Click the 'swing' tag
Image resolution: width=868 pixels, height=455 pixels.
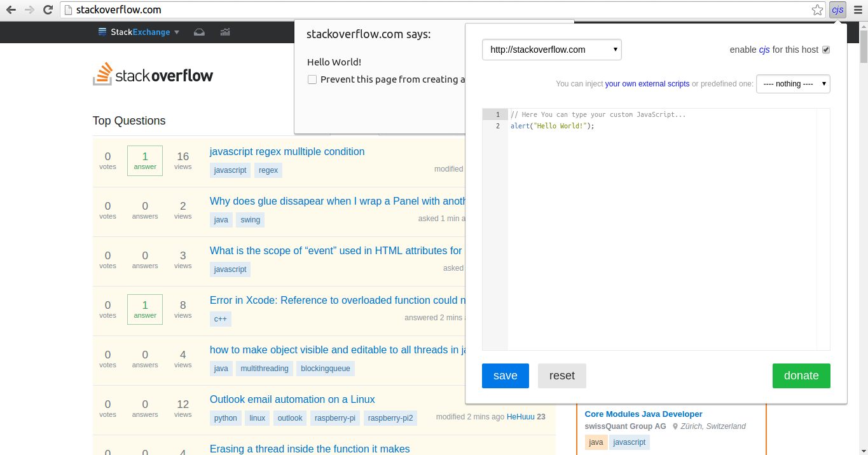point(250,220)
